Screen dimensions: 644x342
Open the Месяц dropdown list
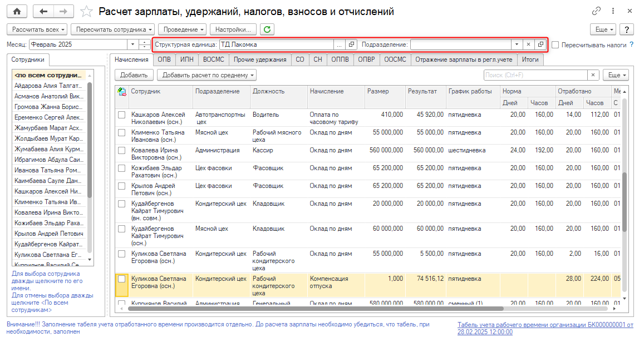[132, 44]
